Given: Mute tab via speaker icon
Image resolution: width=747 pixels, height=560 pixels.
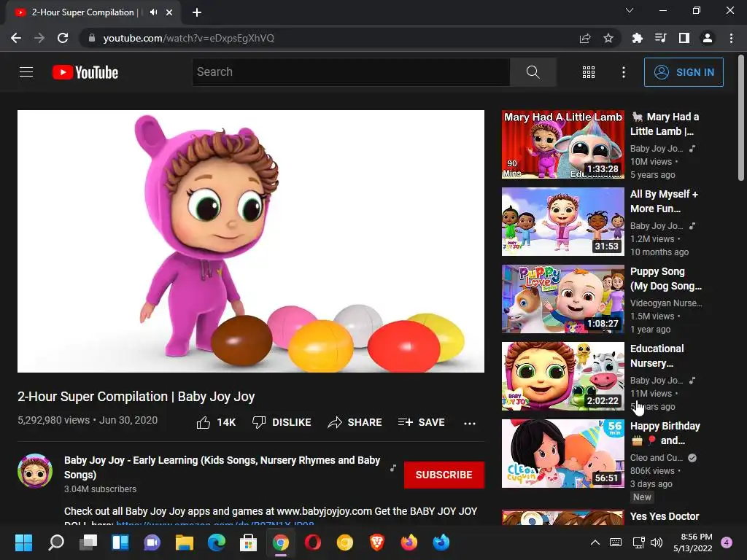Looking at the screenshot, I should pyautogui.click(x=153, y=12).
